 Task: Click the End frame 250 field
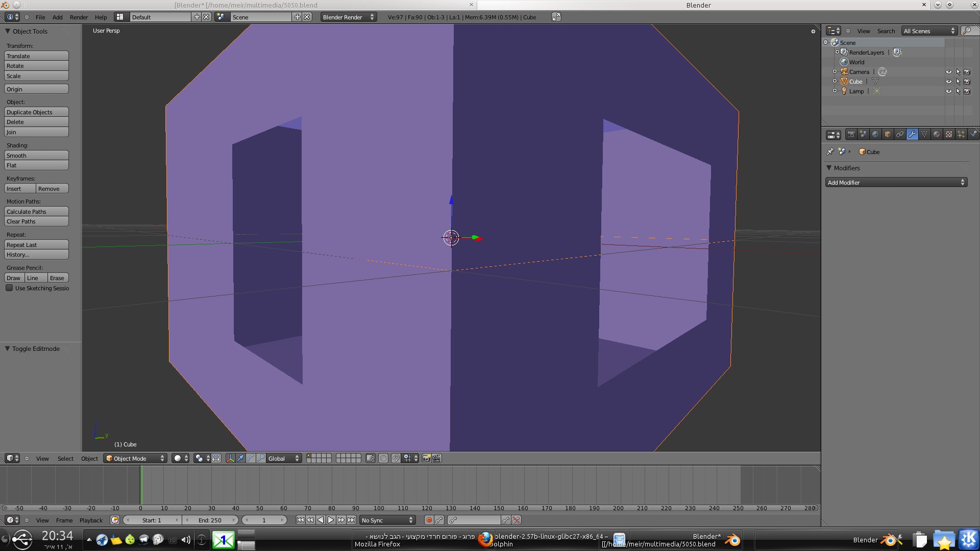tap(210, 520)
